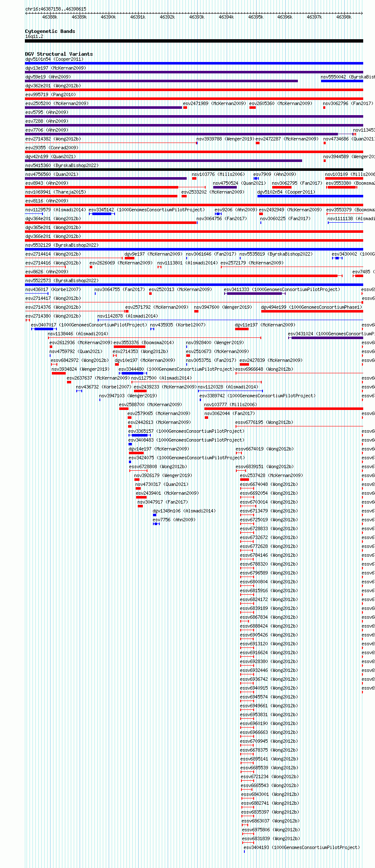
Task: Open esv2472287 (McKernan2009) variant
Action: [x=287, y=139]
